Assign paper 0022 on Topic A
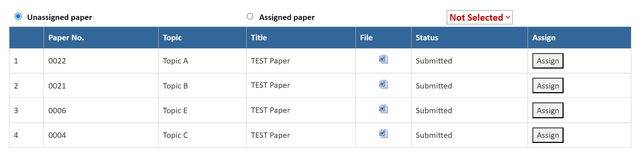Image resolution: width=644 pixels, height=156 pixels. tap(548, 61)
